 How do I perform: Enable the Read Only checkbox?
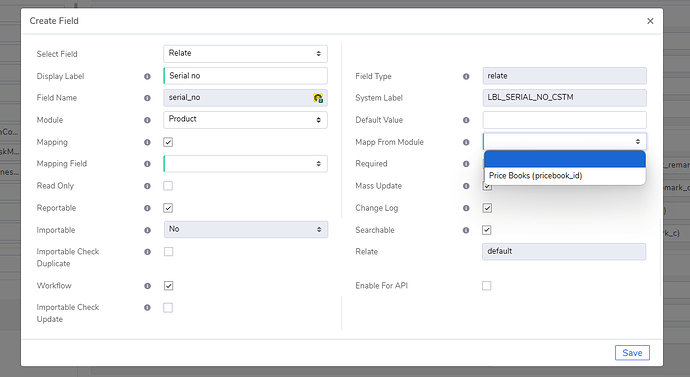tap(168, 186)
